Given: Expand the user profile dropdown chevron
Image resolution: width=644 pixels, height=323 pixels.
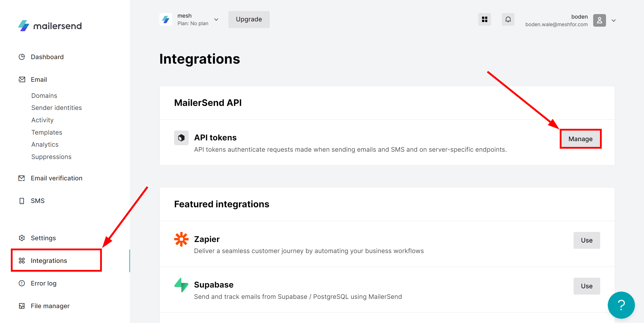Looking at the screenshot, I should coord(614,21).
